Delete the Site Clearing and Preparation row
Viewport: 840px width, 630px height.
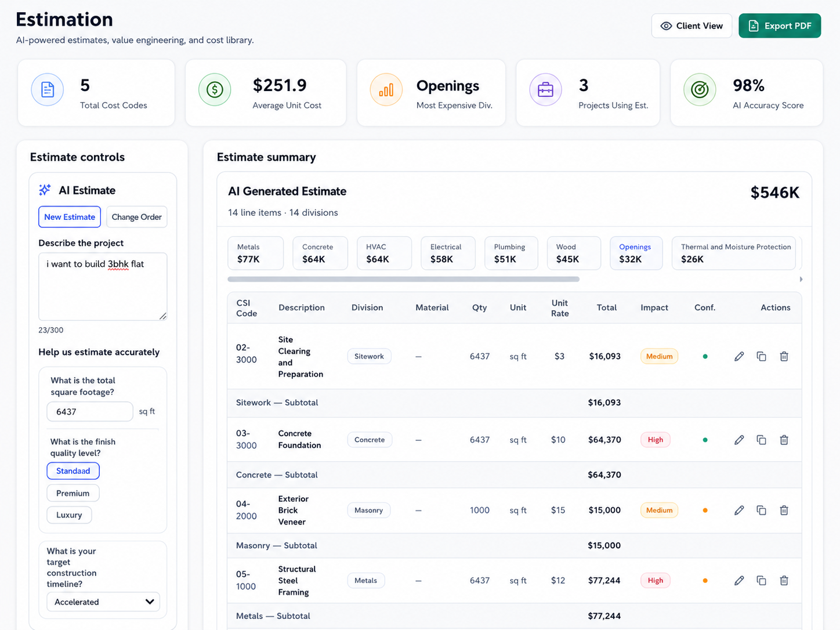784,356
